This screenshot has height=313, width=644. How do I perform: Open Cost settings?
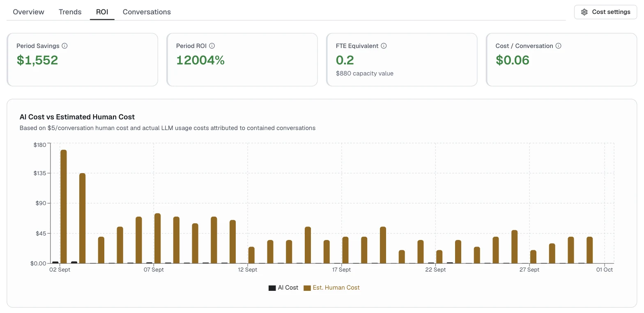605,12
